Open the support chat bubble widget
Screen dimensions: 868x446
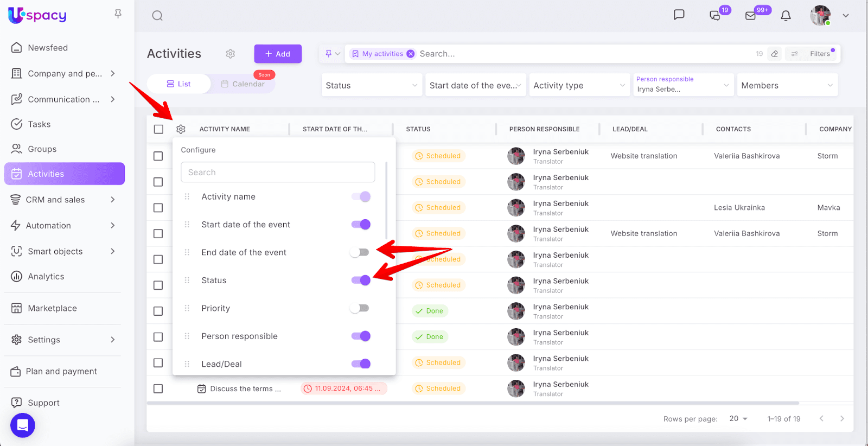(23, 425)
